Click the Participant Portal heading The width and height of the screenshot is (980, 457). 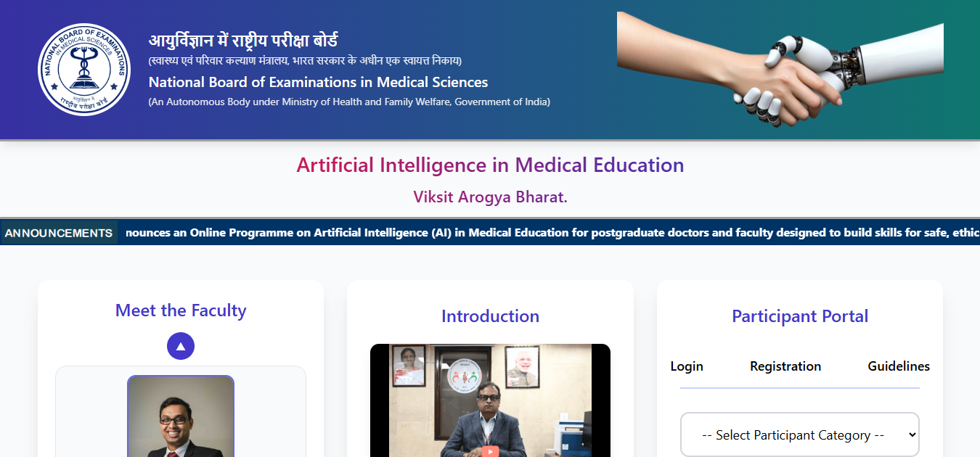800,316
